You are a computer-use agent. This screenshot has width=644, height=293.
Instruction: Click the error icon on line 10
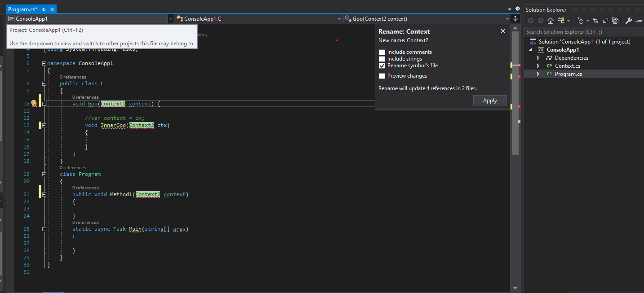[x=35, y=104]
